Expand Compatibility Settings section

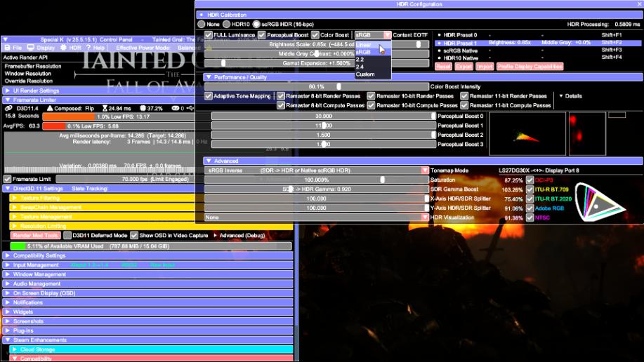click(147, 255)
